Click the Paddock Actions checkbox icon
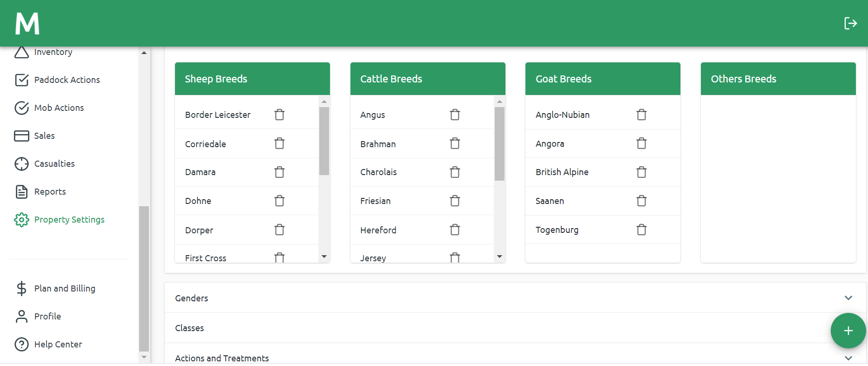Image resolution: width=868 pixels, height=366 pixels. 21,80
